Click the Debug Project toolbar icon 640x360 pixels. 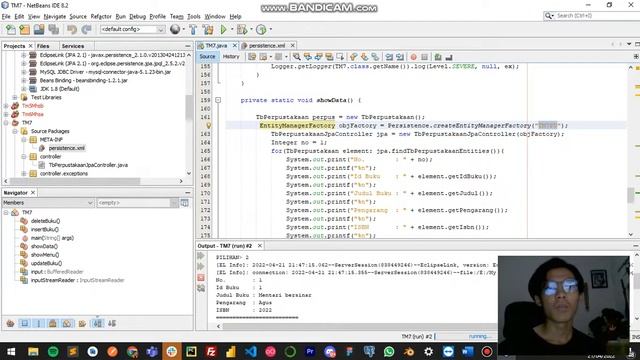242,29
